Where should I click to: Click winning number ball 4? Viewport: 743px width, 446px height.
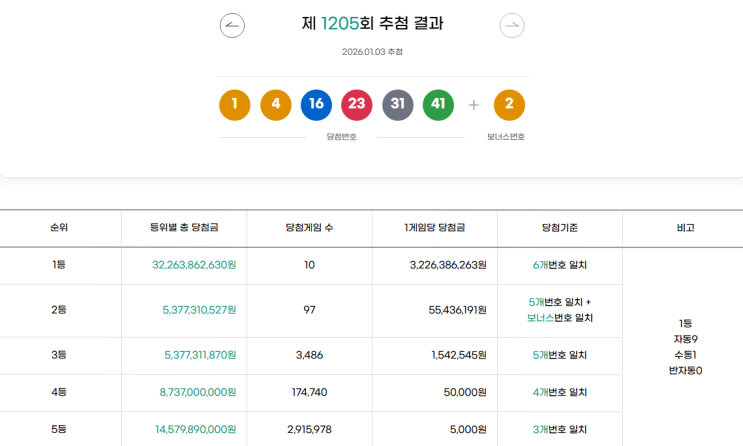click(x=276, y=105)
